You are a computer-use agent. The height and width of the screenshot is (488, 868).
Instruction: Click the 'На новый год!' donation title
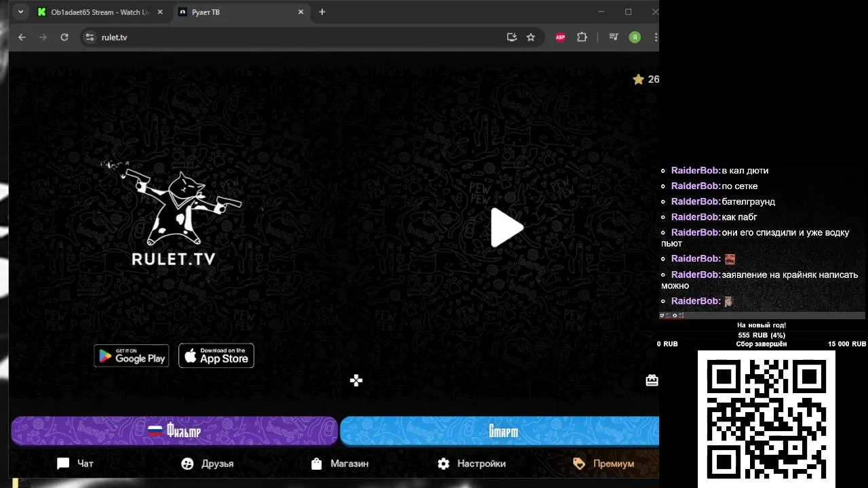pyautogui.click(x=762, y=325)
